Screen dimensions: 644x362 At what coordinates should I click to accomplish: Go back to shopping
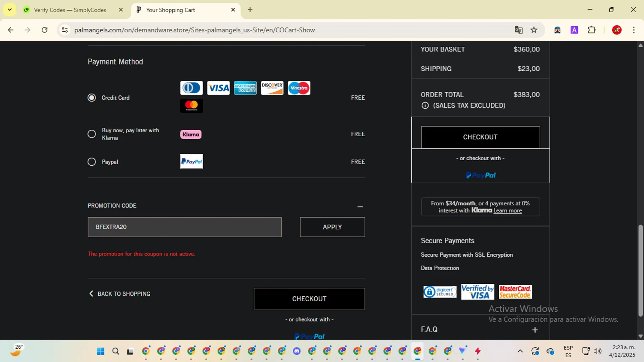tap(119, 294)
